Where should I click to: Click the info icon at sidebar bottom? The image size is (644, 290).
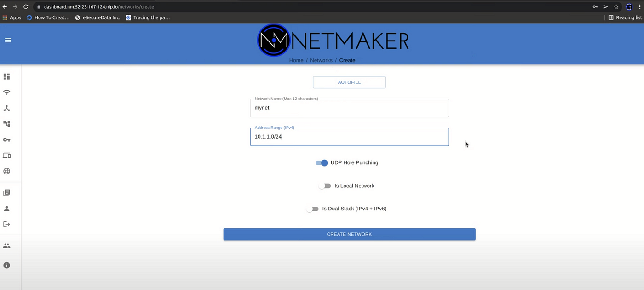6,265
